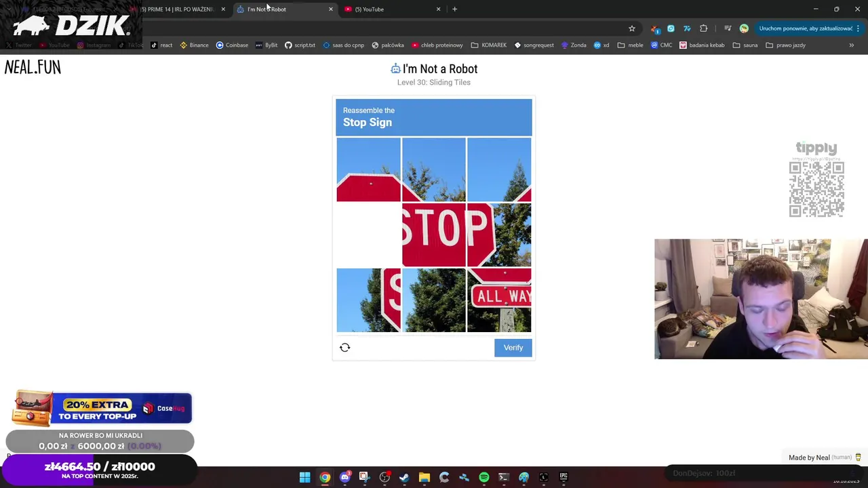868x488 pixels.
Task: Open the Chrome extensions puzzle icon
Action: tap(703, 28)
